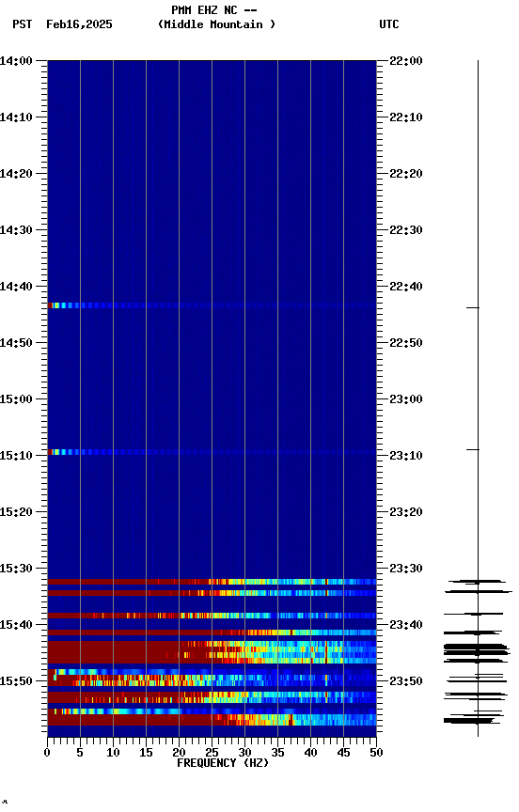Click the '50' frequency tick label
The width and height of the screenshot is (519, 812).
(x=376, y=753)
